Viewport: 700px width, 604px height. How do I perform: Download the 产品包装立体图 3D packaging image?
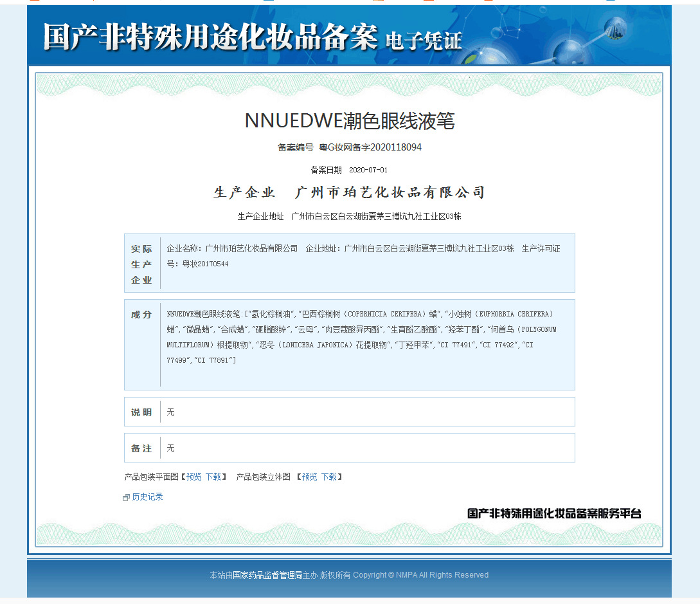point(328,477)
